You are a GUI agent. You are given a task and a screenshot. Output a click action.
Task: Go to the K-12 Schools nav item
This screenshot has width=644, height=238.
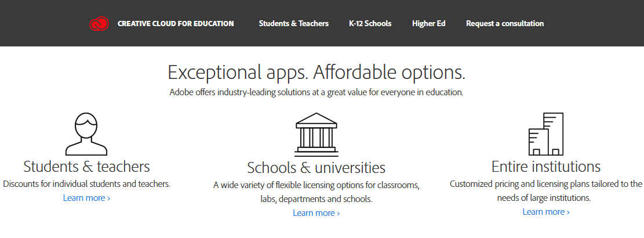point(370,24)
